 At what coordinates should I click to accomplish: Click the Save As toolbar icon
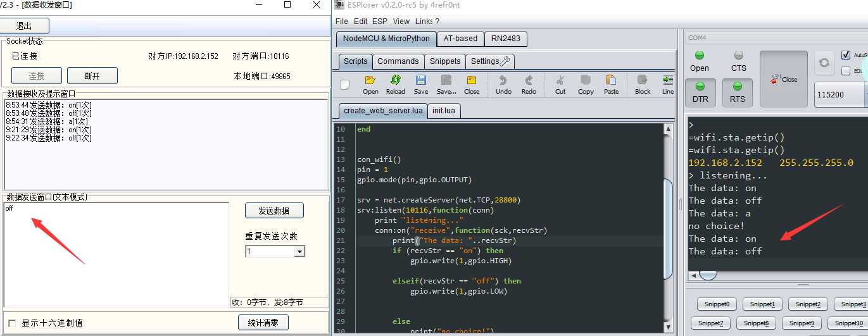pyautogui.click(x=446, y=84)
